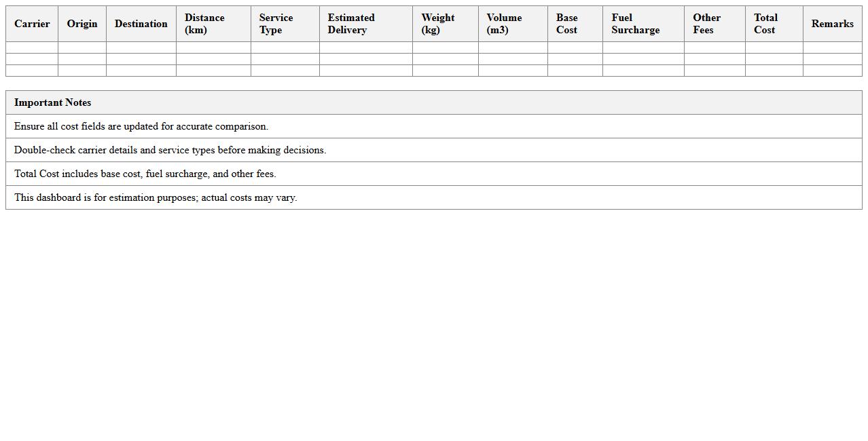This screenshot has height=441, width=868.
Task: Select the first empty Total Cost cell
Action: (774, 47)
